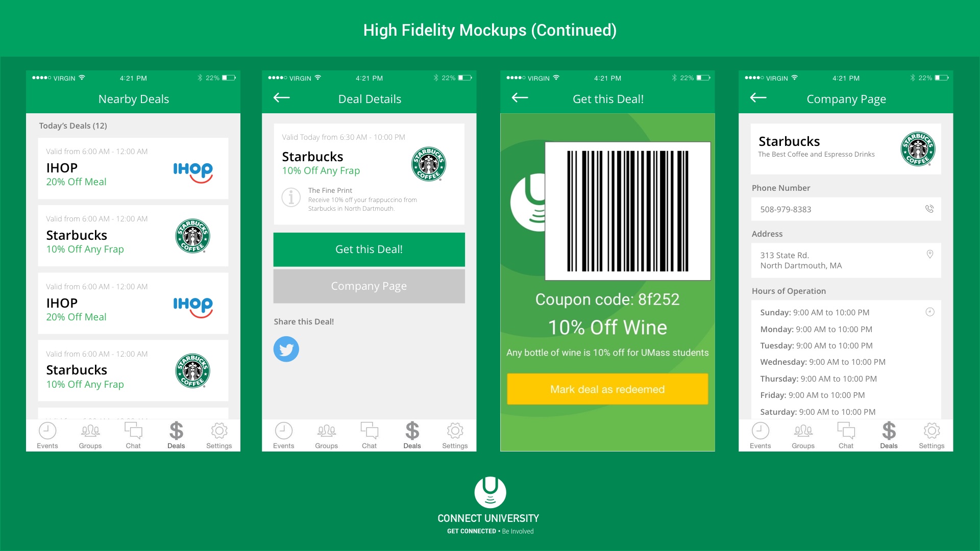Tap the clock icon in Hours of Operation

(930, 312)
